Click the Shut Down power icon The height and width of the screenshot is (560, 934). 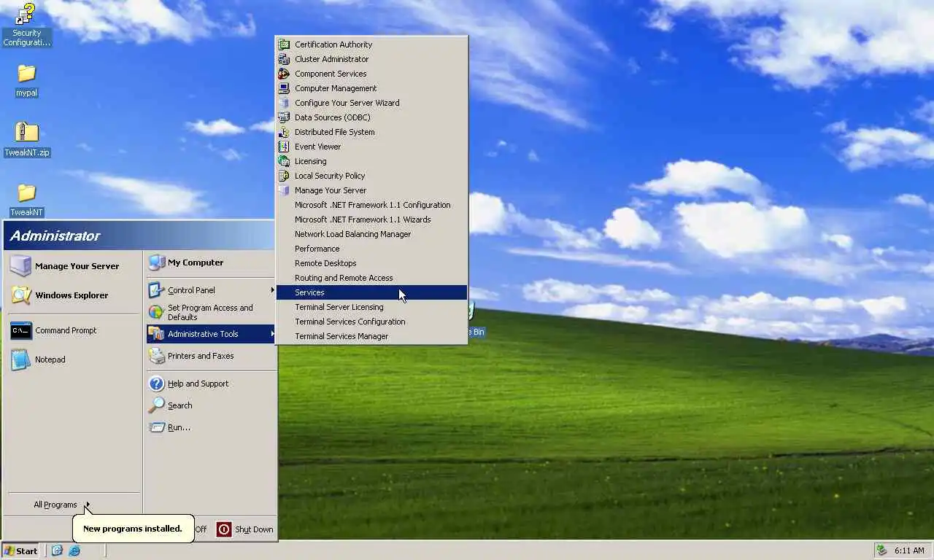224,529
